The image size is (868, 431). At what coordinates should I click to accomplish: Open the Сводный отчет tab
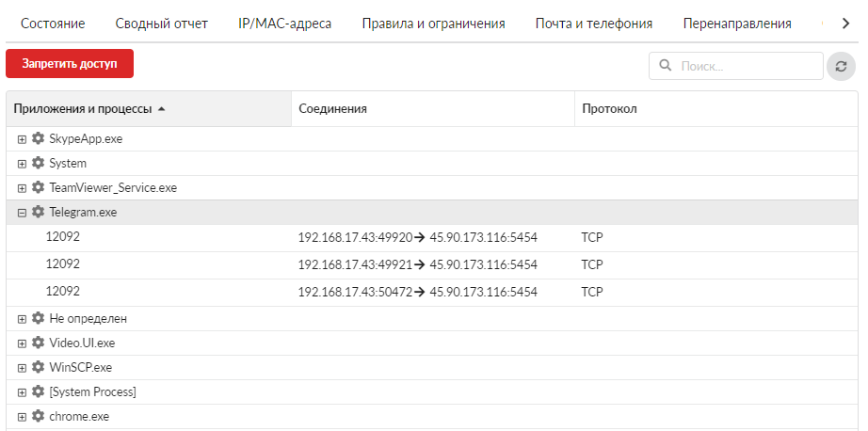pos(162,24)
